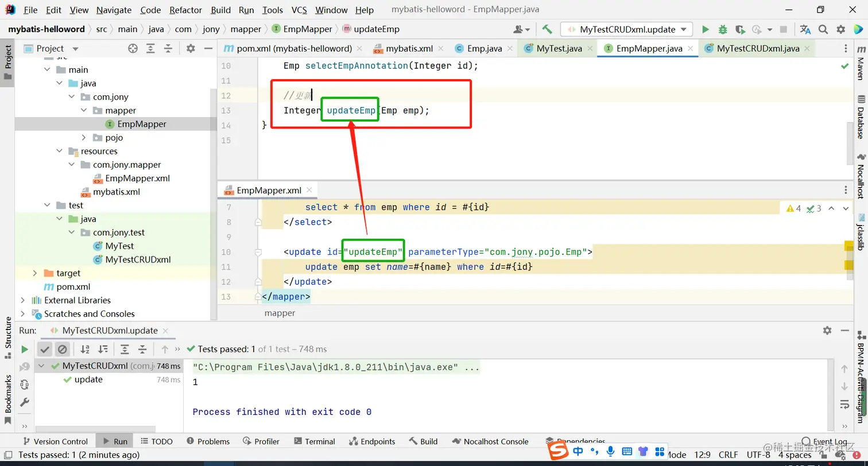868x466 pixels.
Task: Open the Run panel settings gear
Action: [x=827, y=330]
